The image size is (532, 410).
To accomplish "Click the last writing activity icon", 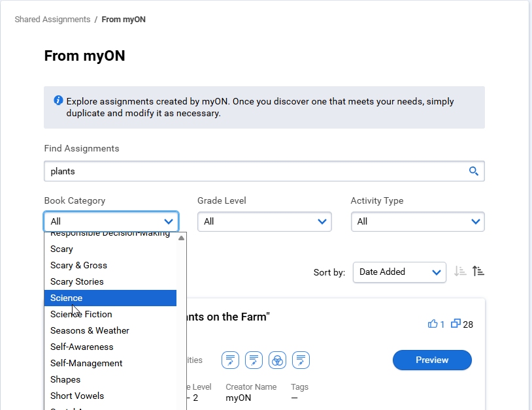I will tap(301, 360).
